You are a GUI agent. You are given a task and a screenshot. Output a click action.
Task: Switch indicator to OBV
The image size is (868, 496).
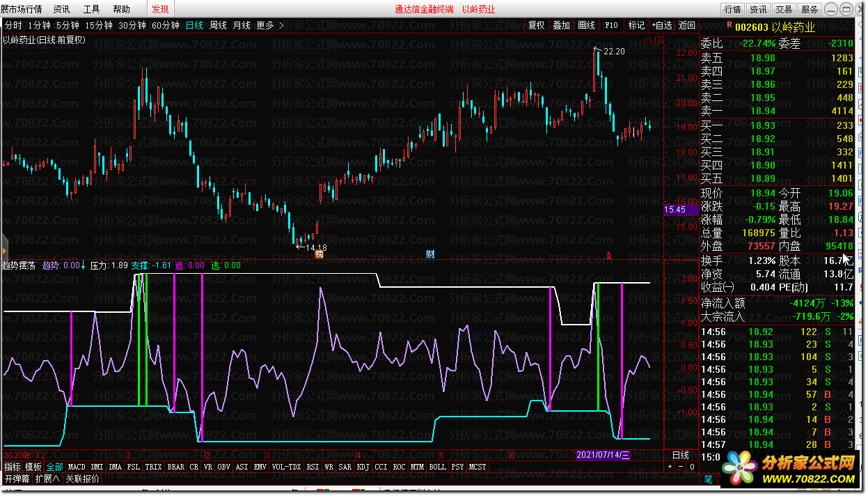[x=224, y=467]
